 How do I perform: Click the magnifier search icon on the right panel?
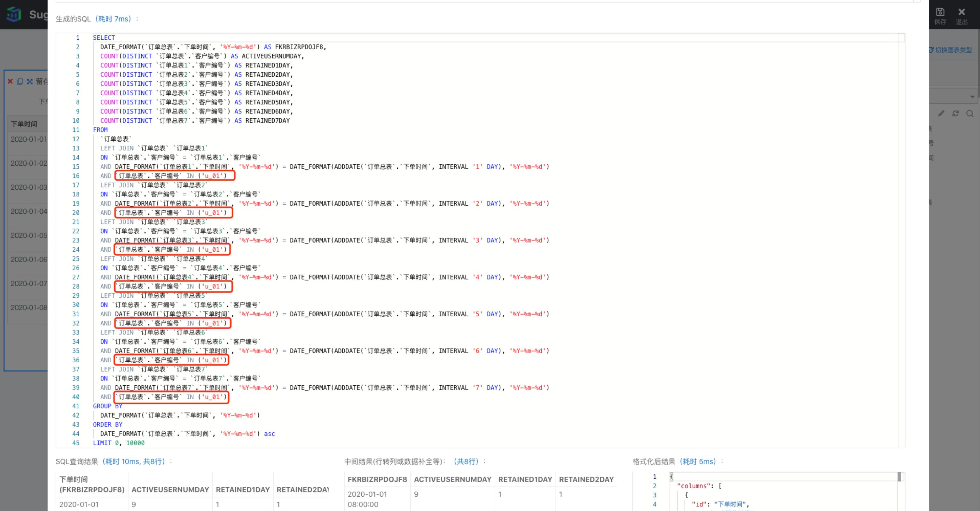point(970,114)
